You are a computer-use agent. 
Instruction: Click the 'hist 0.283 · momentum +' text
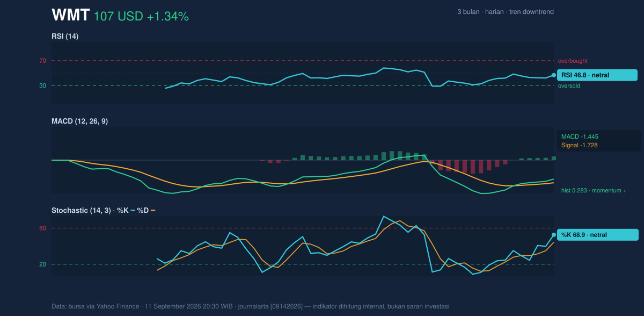[594, 190]
